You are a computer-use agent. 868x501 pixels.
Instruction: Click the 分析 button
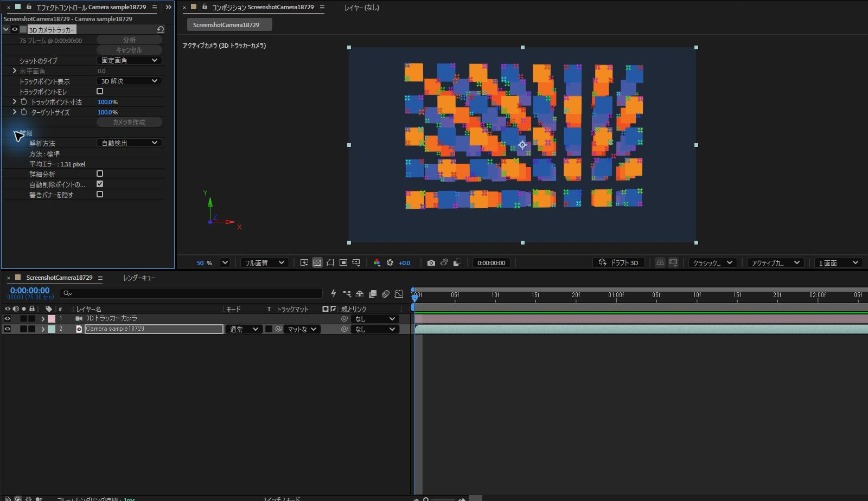pos(129,40)
